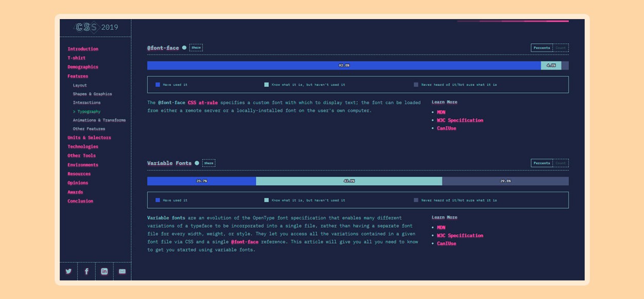
Task: Click the teal dot next to Variable Fonts heading
Action: [197, 163]
